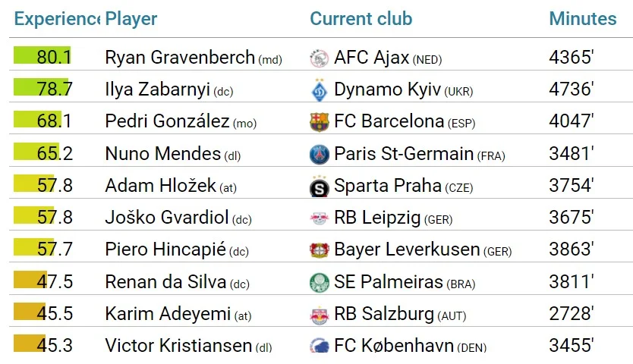Click the Bayer Leverkusen club crest
The height and width of the screenshot is (364, 633).
[319, 250]
